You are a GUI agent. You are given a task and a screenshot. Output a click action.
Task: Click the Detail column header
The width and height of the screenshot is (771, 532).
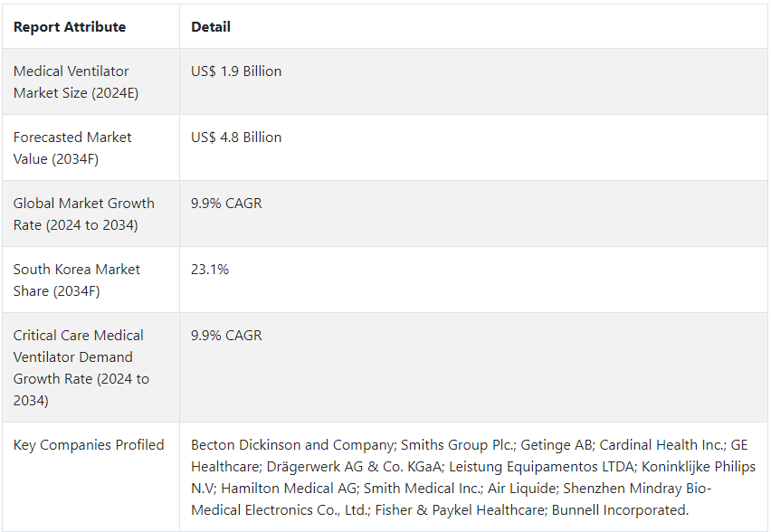(211, 26)
